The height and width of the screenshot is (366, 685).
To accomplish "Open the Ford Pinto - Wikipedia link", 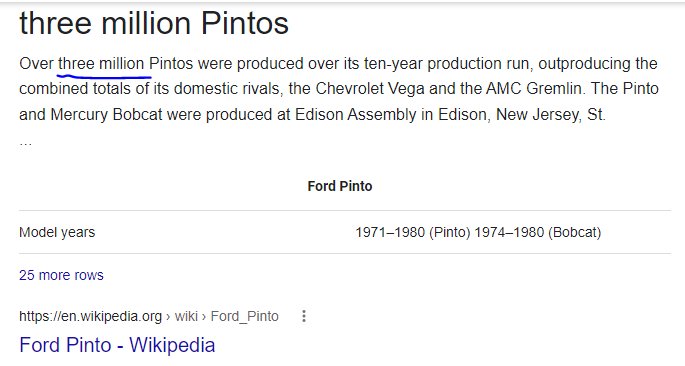I will [117, 345].
